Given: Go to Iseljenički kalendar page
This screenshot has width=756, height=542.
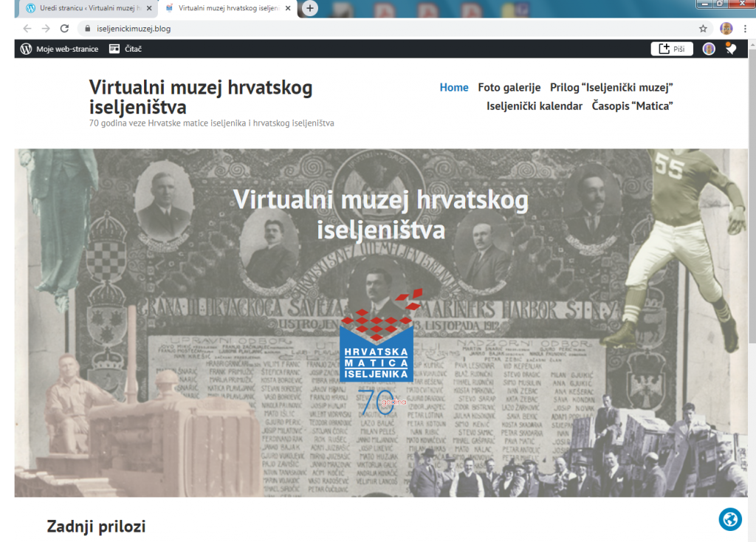Looking at the screenshot, I should (x=535, y=106).
